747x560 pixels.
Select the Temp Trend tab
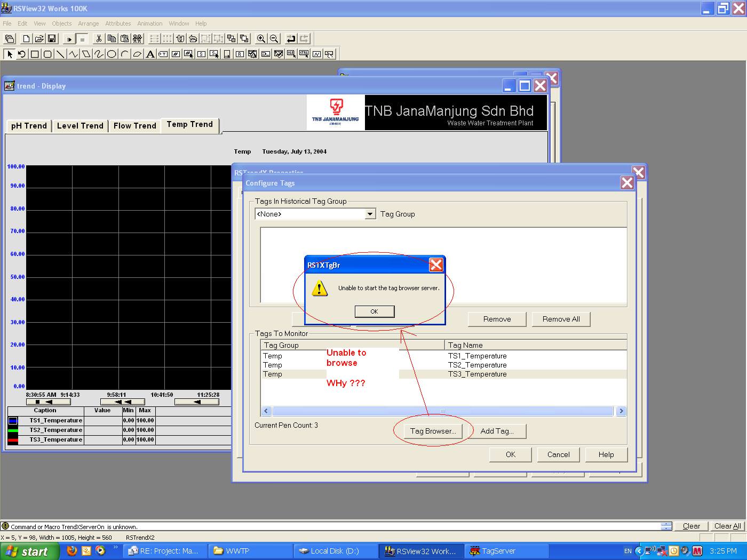click(x=189, y=124)
